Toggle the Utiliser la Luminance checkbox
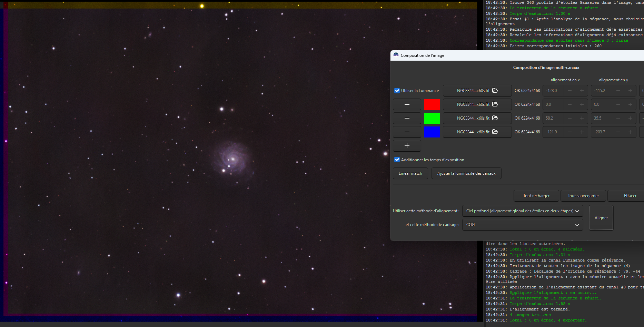The image size is (644, 327). tap(397, 91)
